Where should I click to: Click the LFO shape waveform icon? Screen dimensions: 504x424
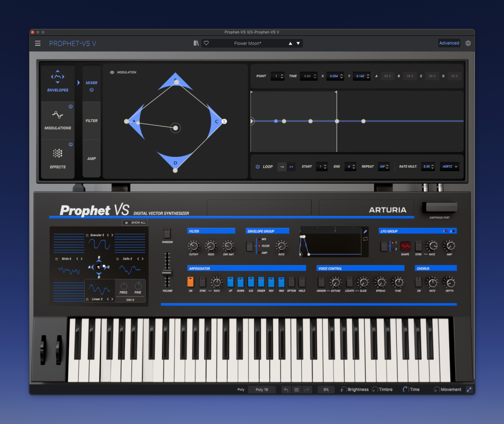(x=405, y=246)
